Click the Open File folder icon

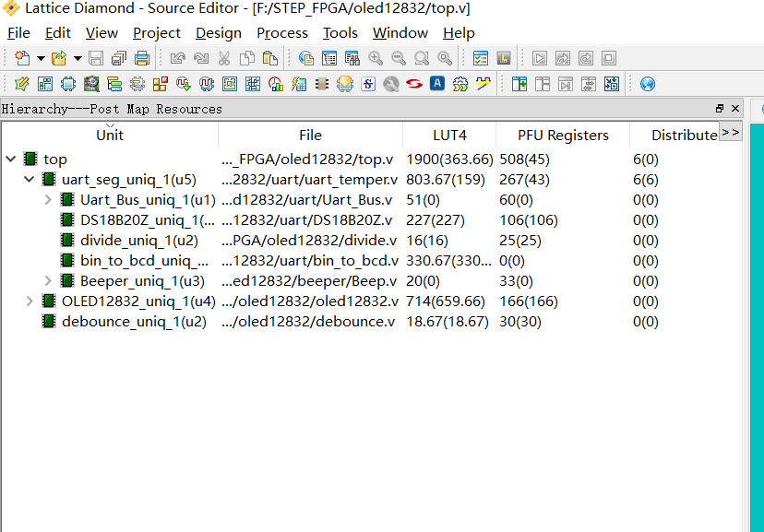[x=59, y=58]
